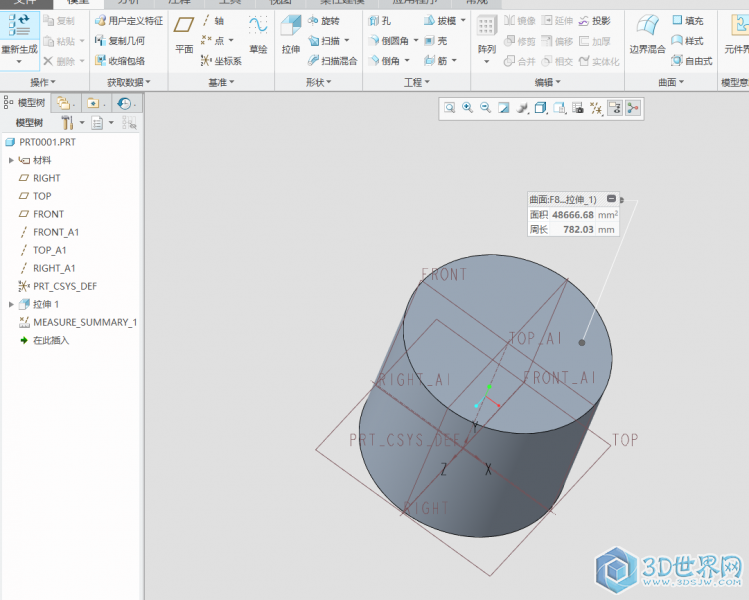Click the 轴 (Axis) datum tool
Image resolution: width=749 pixels, height=600 pixels.
point(213,21)
